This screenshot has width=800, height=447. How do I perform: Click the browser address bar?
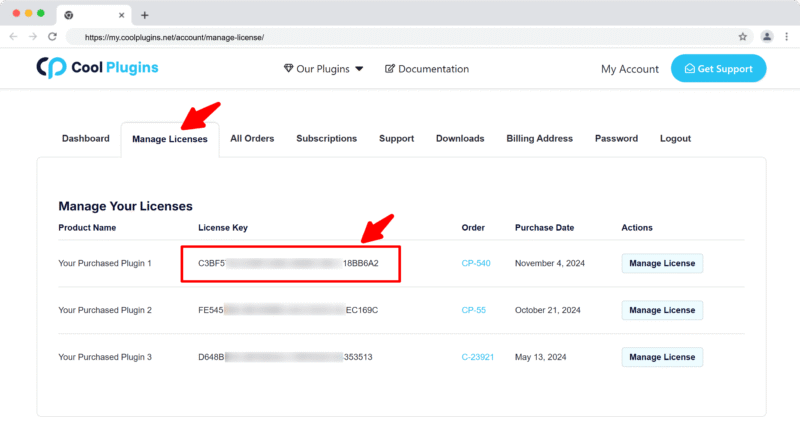pyautogui.click(x=400, y=36)
